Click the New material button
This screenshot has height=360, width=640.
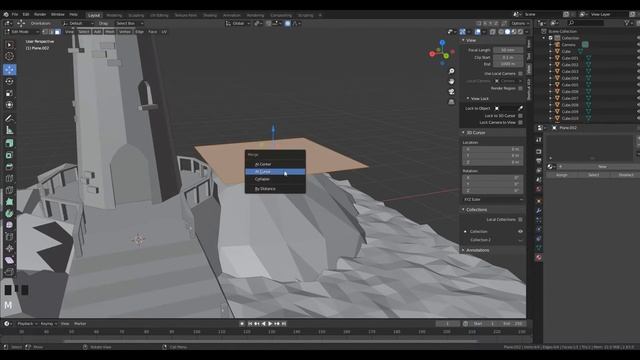(x=602, y=167)
